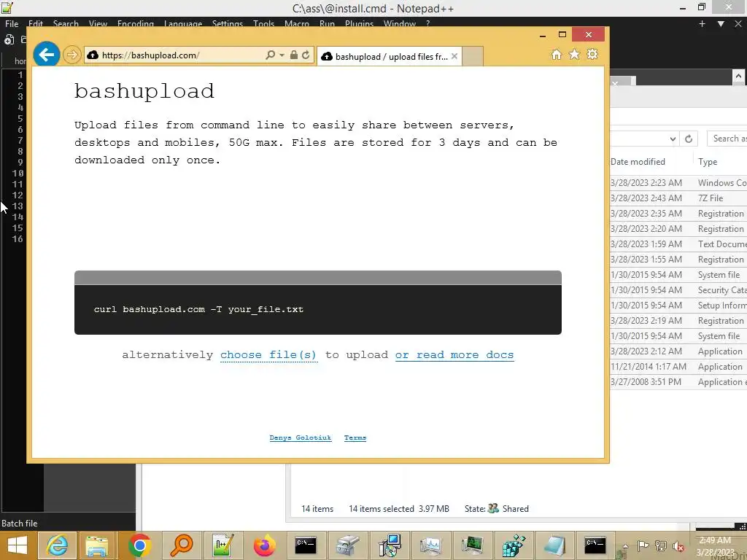Open the Plugins menu in Notepad++

point(359,23)
